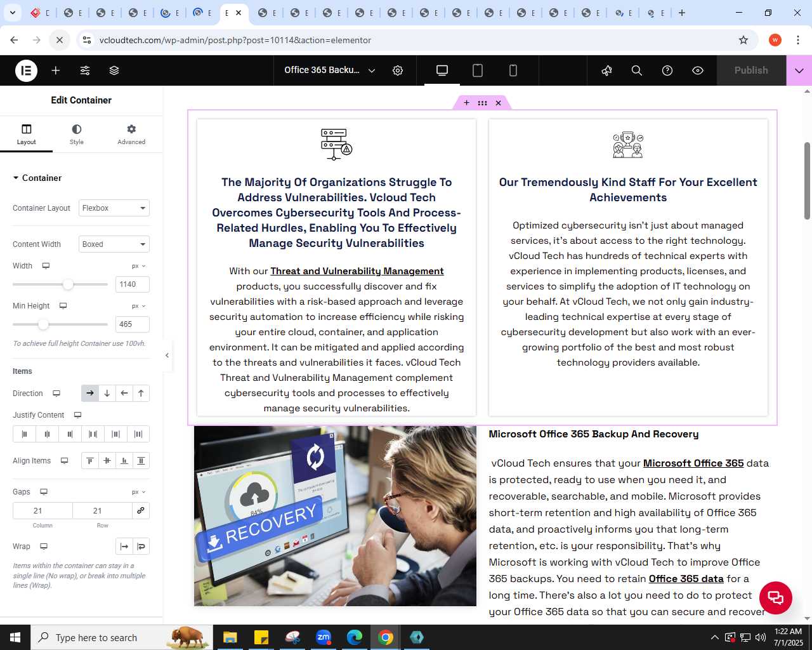Open the Help question mark icon
This screenshot has height=650, width=812.
667,70
